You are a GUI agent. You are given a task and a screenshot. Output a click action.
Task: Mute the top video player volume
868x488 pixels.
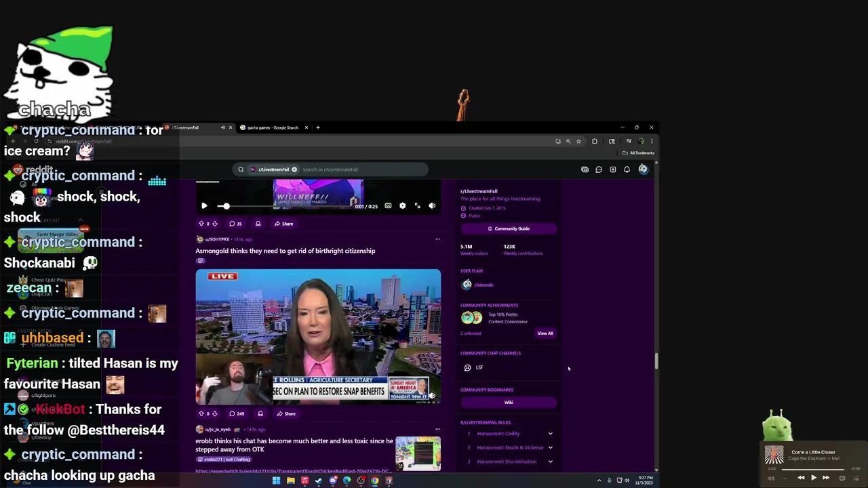[432, 206]
